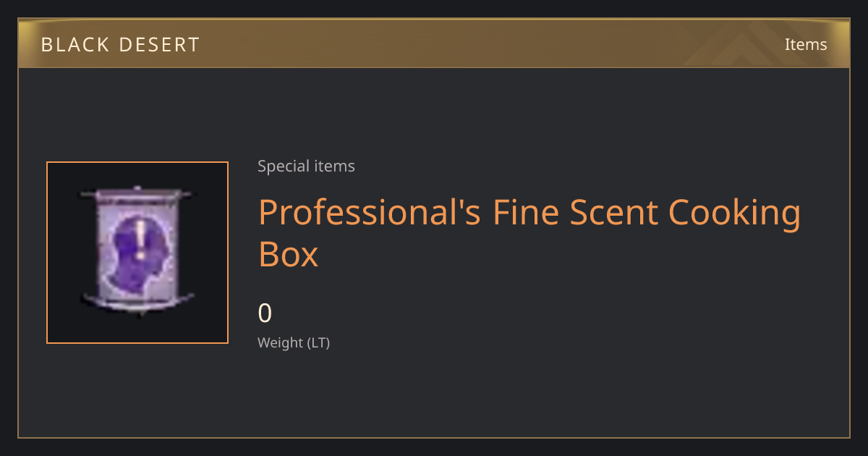This screenshot has height=456, width=868.
Task: Click the cooking box scroll item icon
Action: point(137,253)
